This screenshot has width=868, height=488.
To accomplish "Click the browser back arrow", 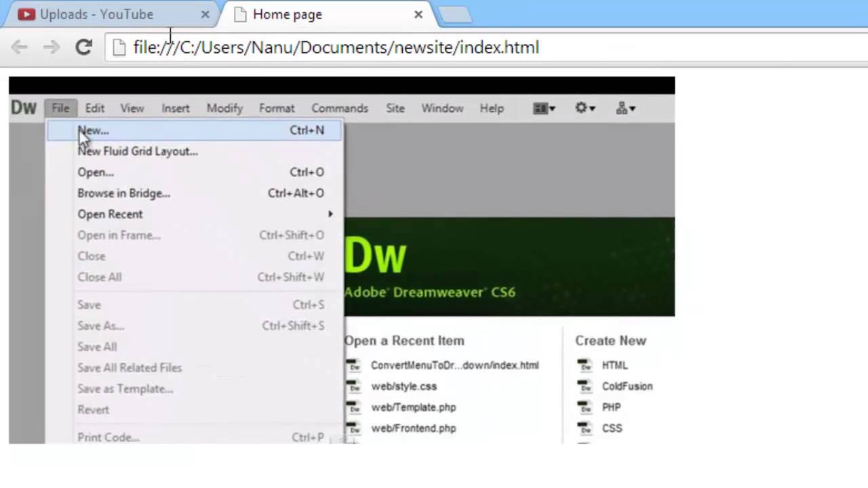I will (x=20, y=47).
